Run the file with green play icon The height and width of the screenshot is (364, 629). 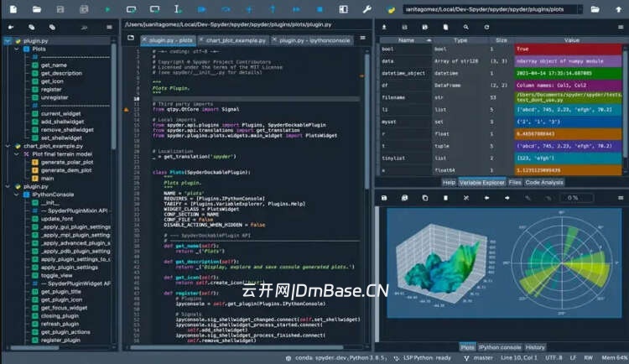[107, 9]
